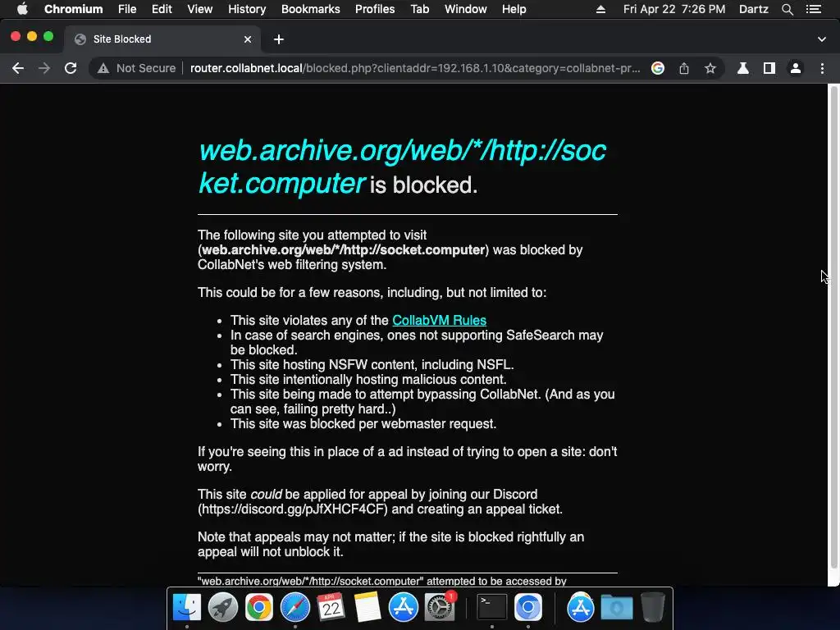The image size is (840, 630).
Task: Open the profile avatar button
Action: tap(796, 68)
